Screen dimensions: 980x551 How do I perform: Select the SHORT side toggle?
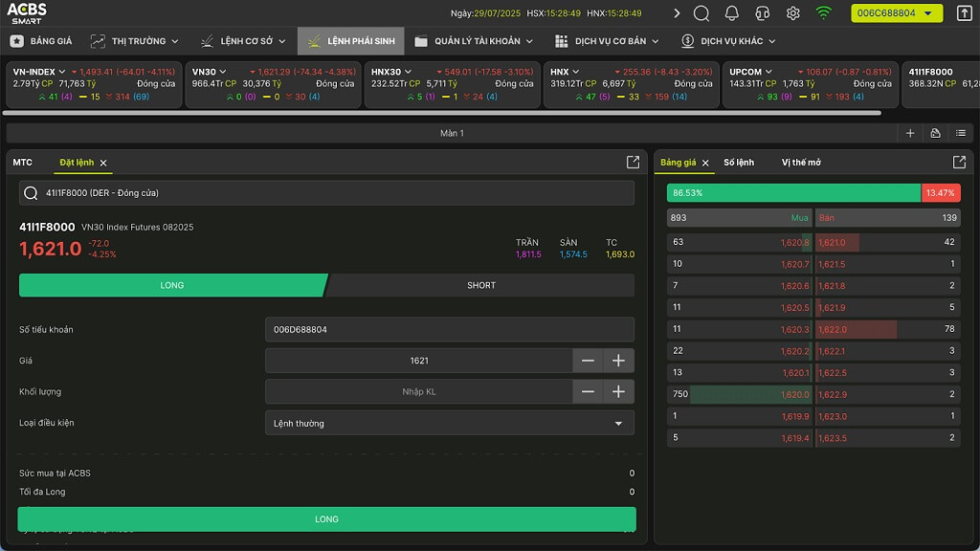[x=480, y=285]
